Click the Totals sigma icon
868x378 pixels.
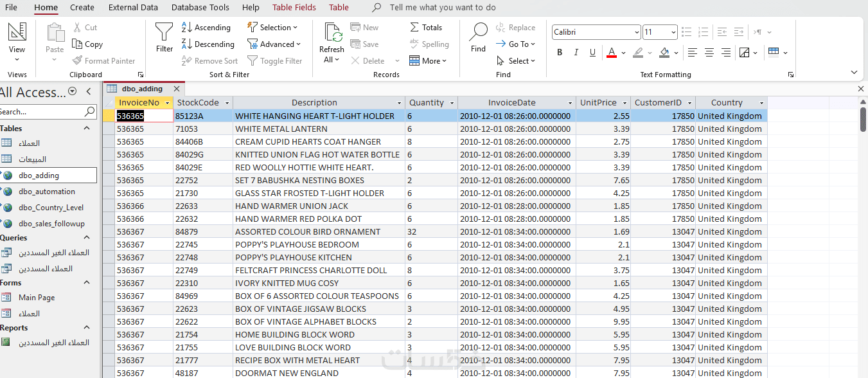(414, 28)
